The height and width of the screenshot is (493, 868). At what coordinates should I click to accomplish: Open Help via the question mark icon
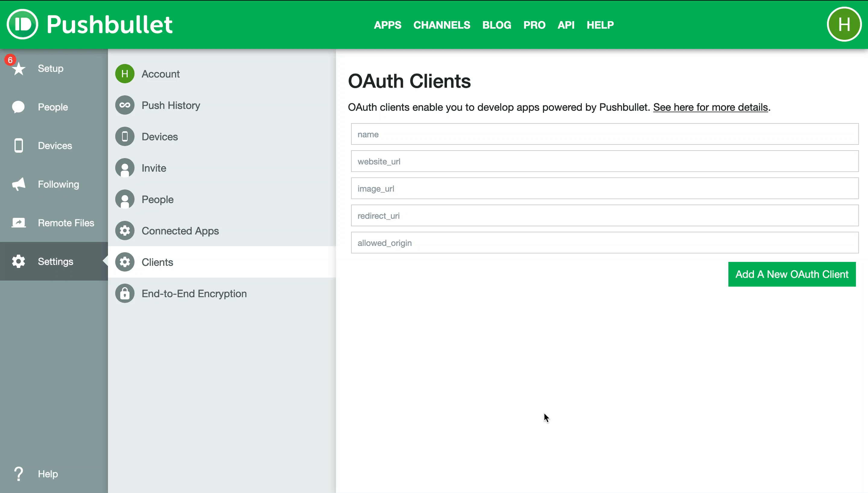coord(19,473)
